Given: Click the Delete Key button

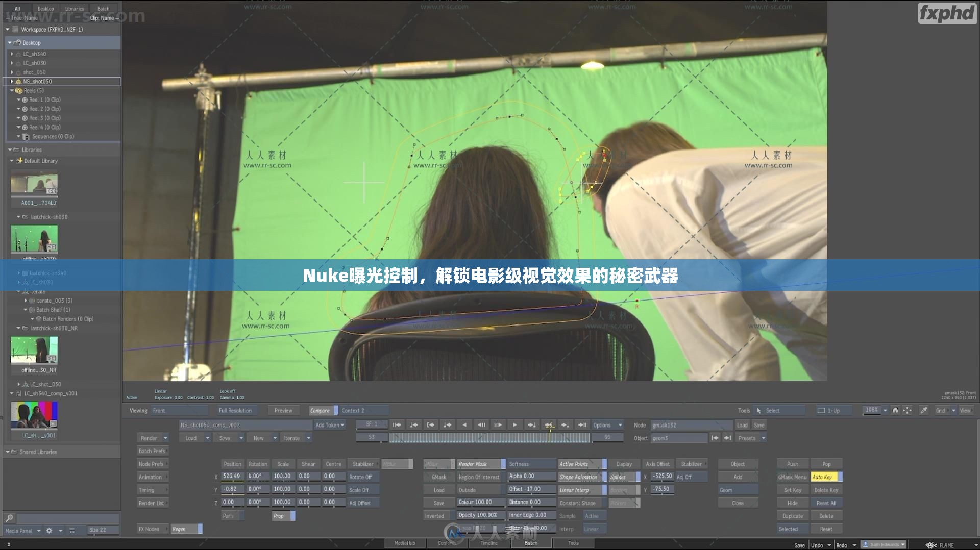Looking at the screenshot, I should (826, 490).
